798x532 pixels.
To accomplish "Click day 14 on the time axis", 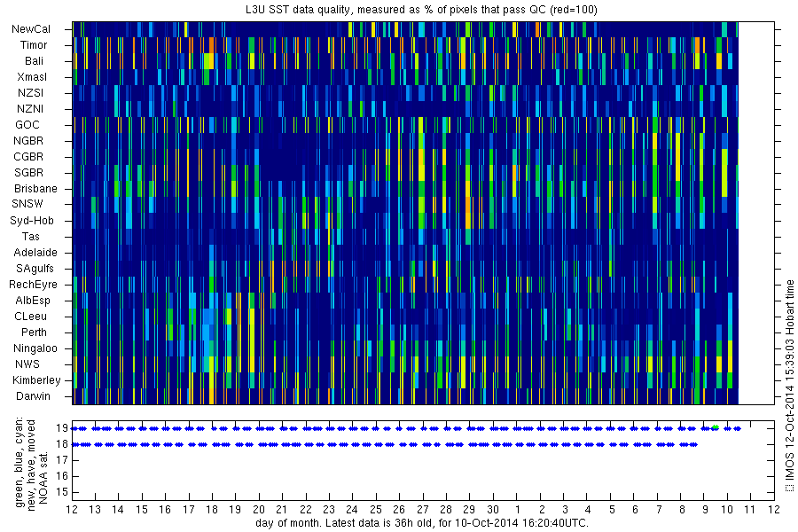I will pyautogui.click(x=118, y=510).
